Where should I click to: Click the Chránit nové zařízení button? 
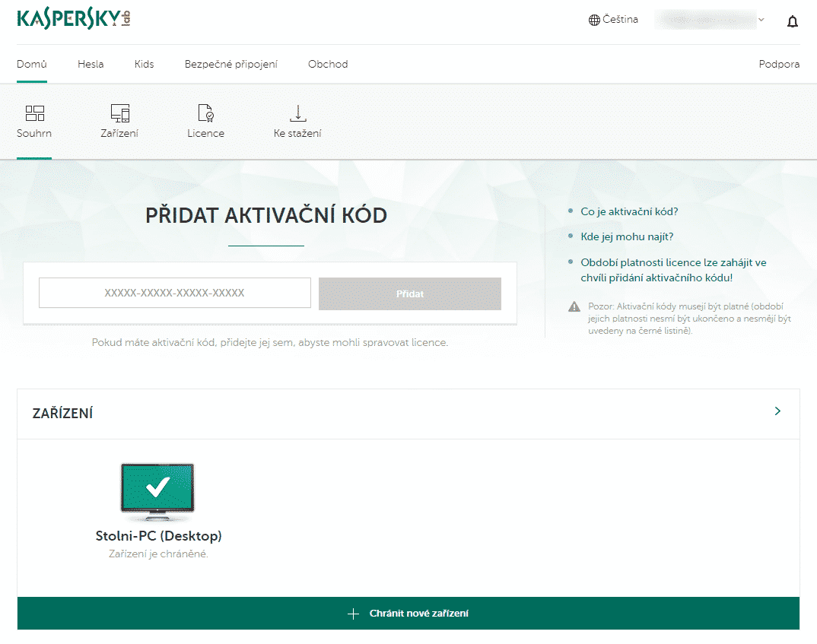pos(408,614)
